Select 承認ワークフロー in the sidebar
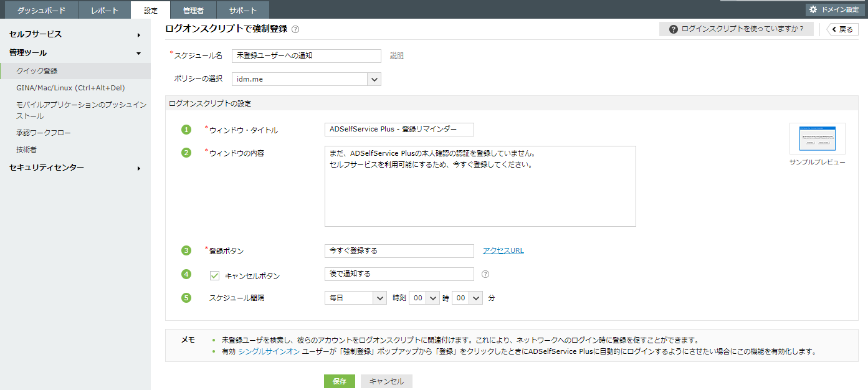The height and width of the screenshot is (390, 868). (44, 133)
